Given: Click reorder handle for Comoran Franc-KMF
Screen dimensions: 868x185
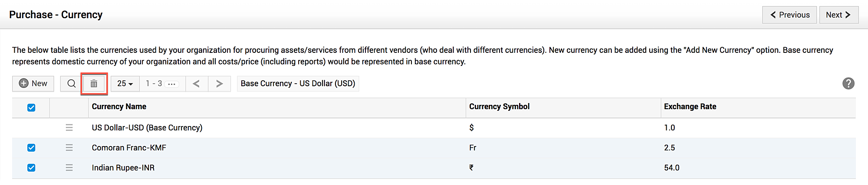Looking at the screenshot, I should tap(69, 148).
